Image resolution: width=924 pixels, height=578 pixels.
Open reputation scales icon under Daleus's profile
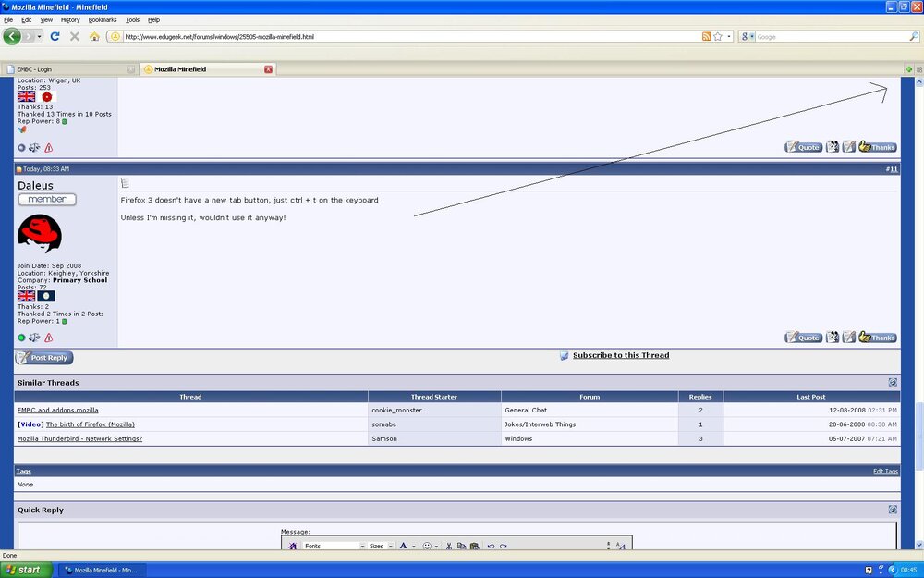(34, 338)
